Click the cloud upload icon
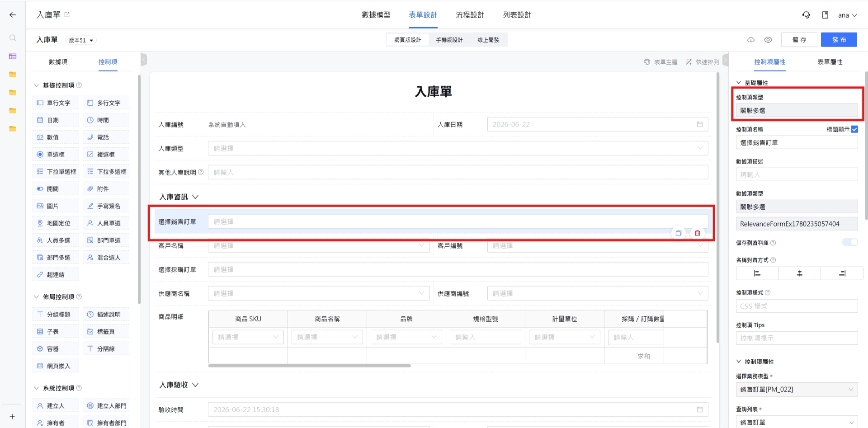The width and height of the screenshot is (868, 428). [751, 40]
